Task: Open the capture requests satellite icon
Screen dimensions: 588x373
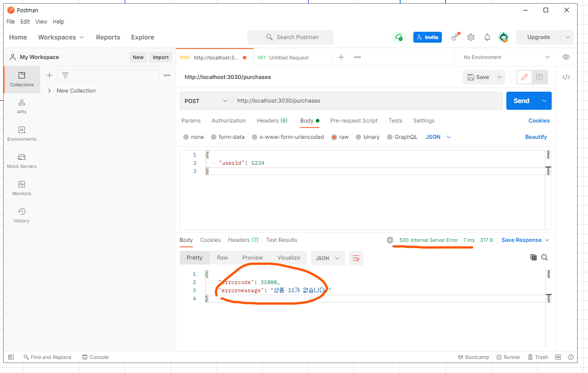Action: tap(455, 37)
